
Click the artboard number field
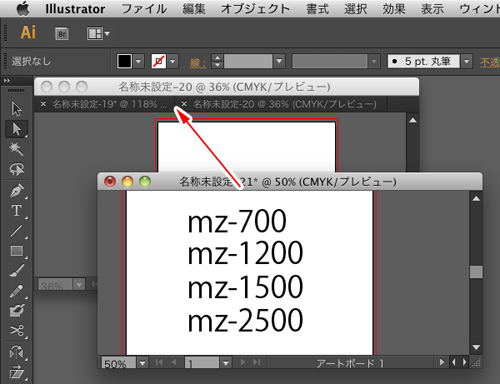[202, 363]
